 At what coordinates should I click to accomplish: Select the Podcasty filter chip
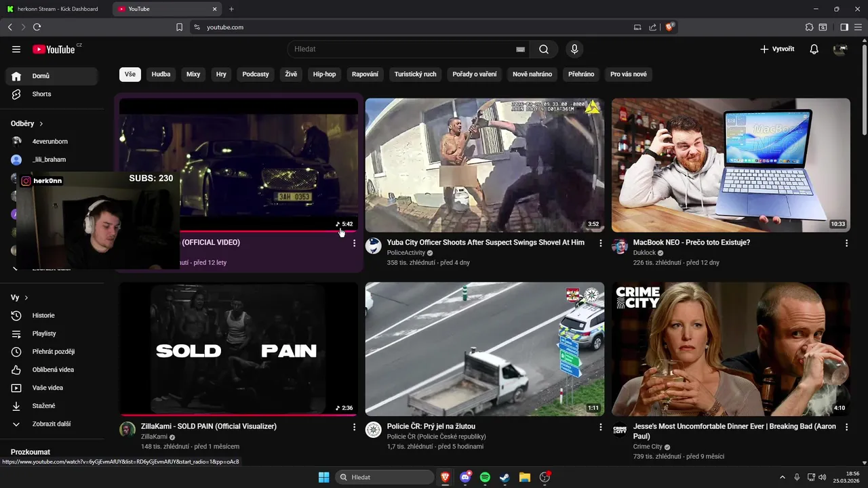pyautogui.click(x=256, y=75)
